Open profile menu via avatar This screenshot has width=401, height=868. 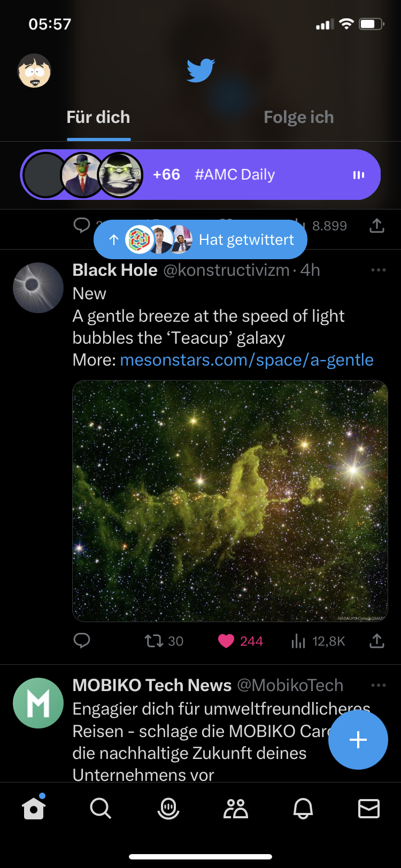click(34, 71)
